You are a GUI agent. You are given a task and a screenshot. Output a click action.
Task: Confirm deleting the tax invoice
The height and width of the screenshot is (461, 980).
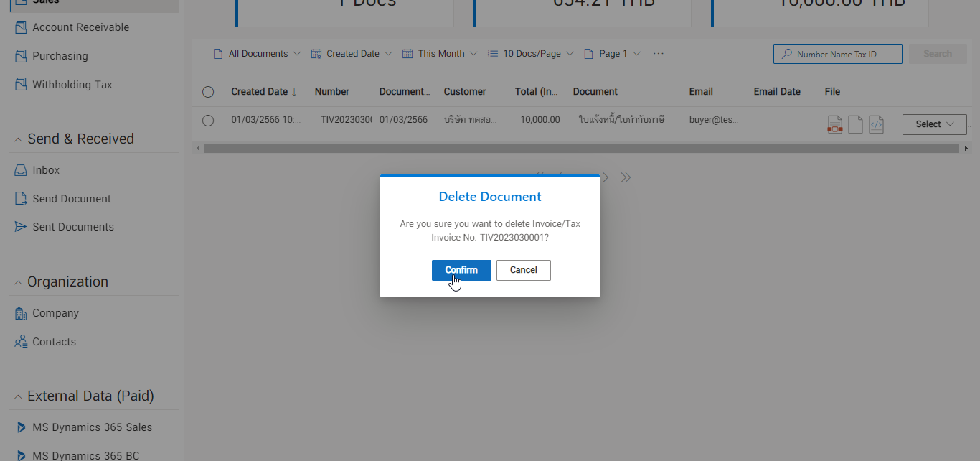(x=461, y=270)
